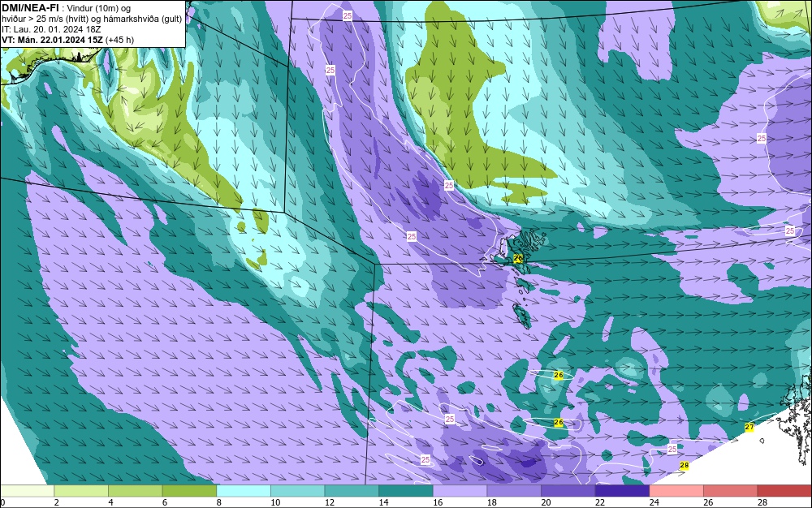The height and width of the screenshot is (508, 812).
Task: Click the '8' tick label on legend
Action: (x=219, y=502)
